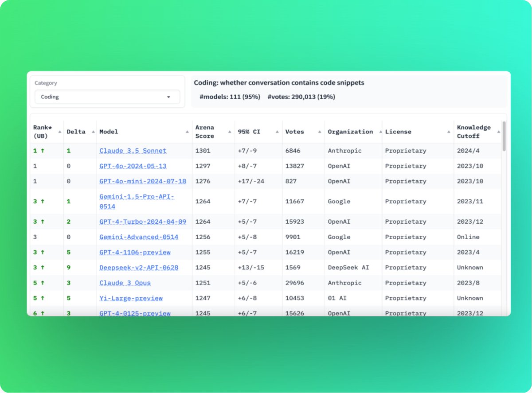Click the Arena Score column header
Screen dimensions: 532x393
click(205, 132)
